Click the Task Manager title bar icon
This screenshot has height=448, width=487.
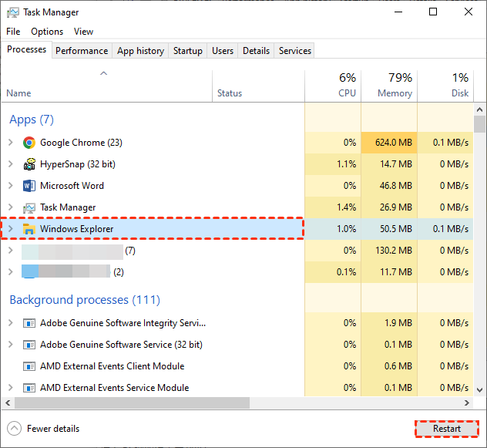click(x=13, y=12)
